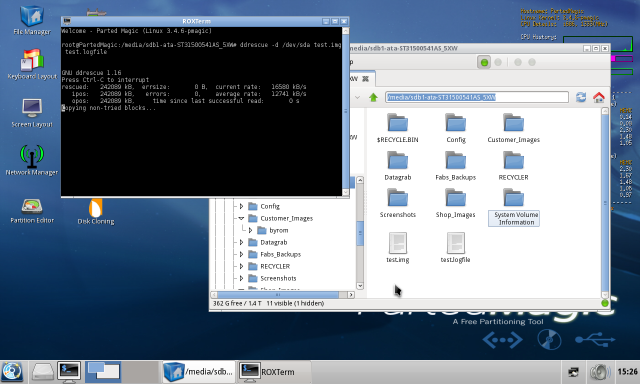Click the drive launcher icon on taskbar
This screenshot has width=640, height=384.
click(42, 372)
